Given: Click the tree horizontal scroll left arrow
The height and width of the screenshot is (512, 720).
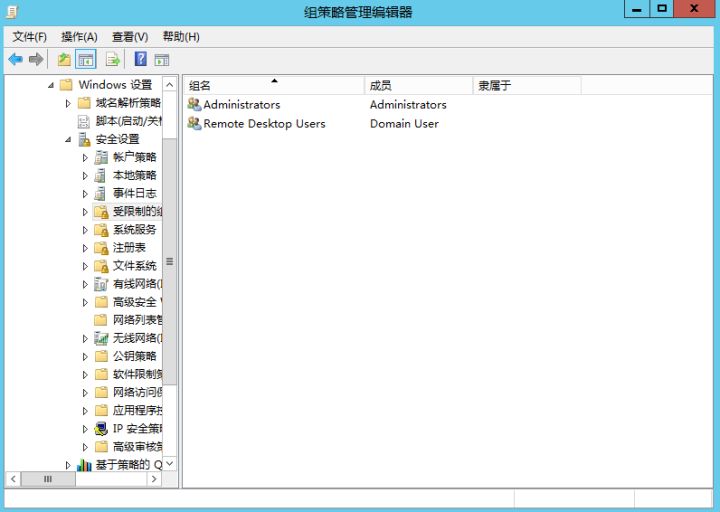Looking at the screenshot, I should click(13, 479).
